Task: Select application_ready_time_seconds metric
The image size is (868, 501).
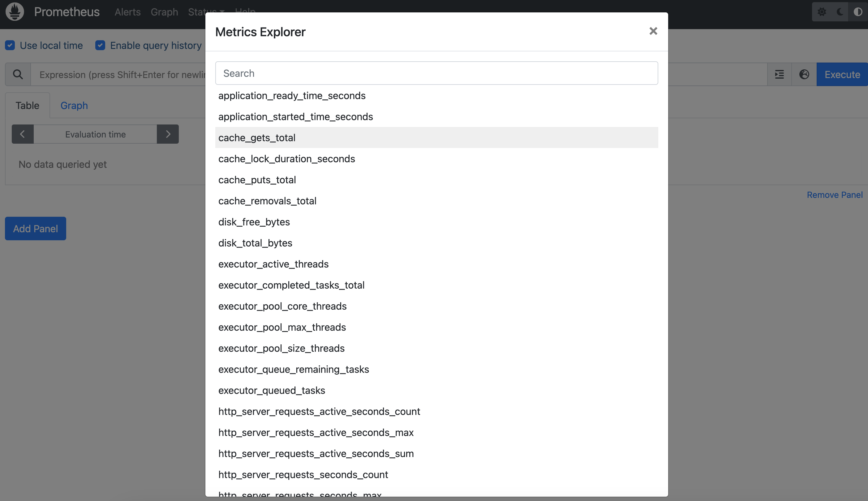Action: coord(436,96)
